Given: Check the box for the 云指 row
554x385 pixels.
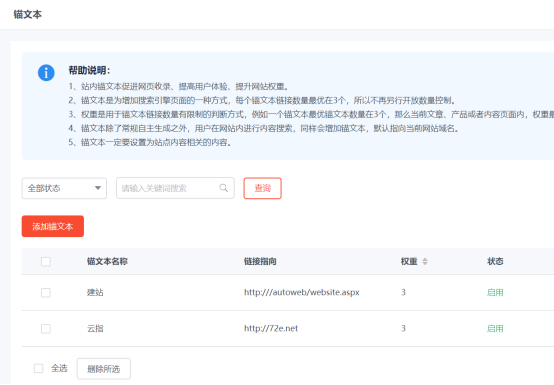Looking at the screenshot, I should [x=46, y=328].
